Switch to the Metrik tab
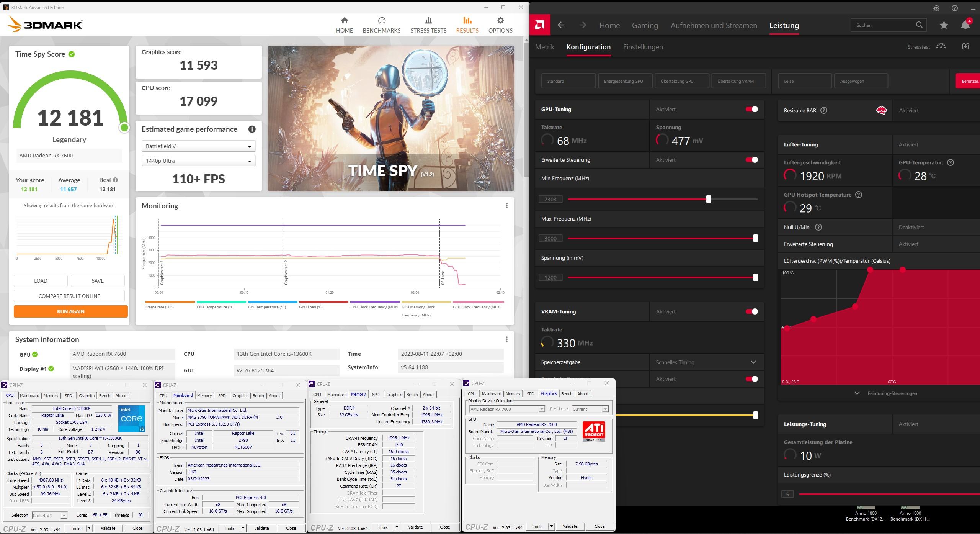The height and width of the screenshot is (534, 980). pyautogui.click(x=544, y=47)
